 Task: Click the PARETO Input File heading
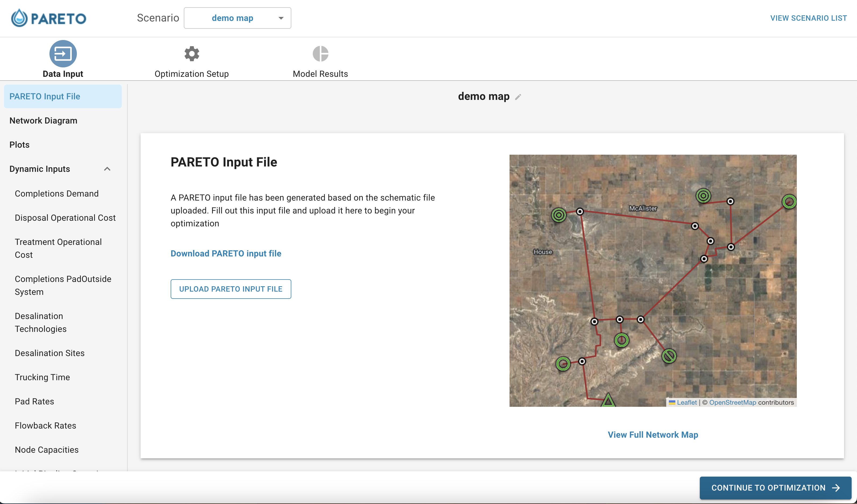pos(224,162)
